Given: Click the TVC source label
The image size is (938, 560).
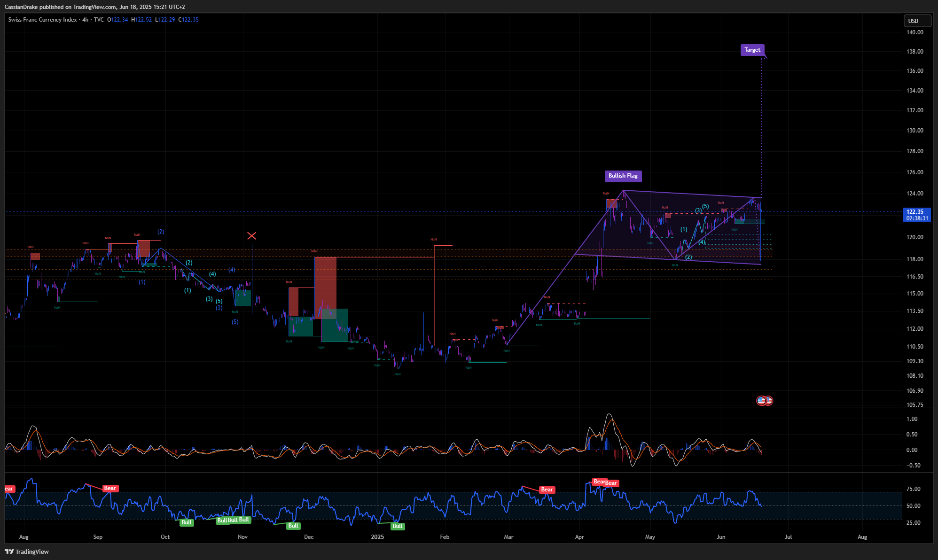Looking at the screenshot, I should (99, 20).
